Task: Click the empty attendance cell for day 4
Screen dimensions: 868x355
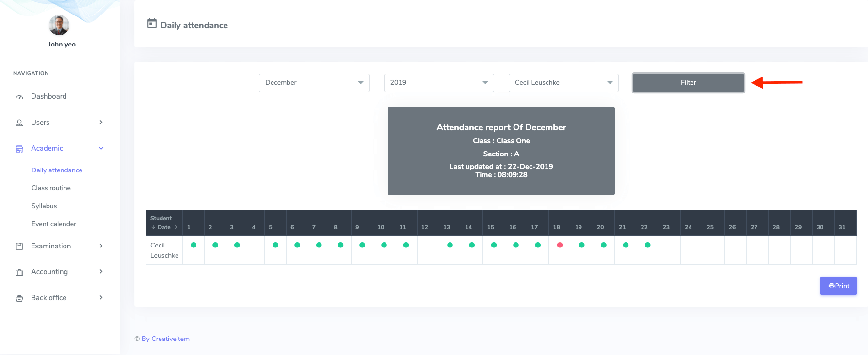Action: (256, 250)
